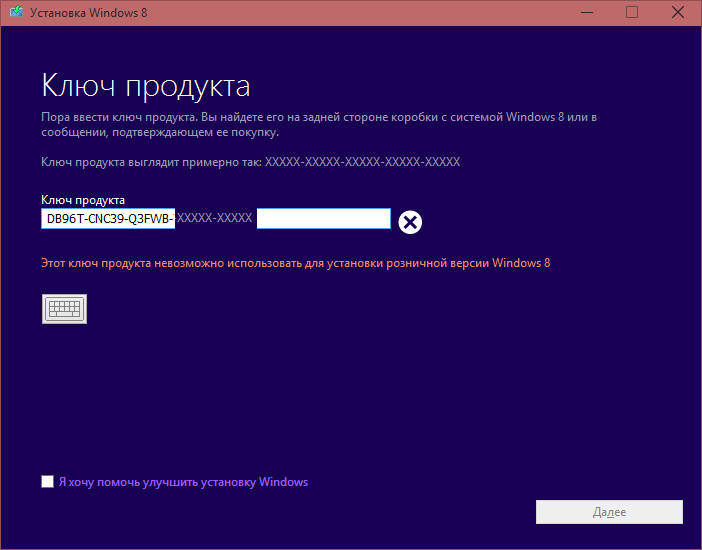Screen dimensions: 702x550
Task: Click the small "Ключ продукта" field label
Action: pos(83,200)
